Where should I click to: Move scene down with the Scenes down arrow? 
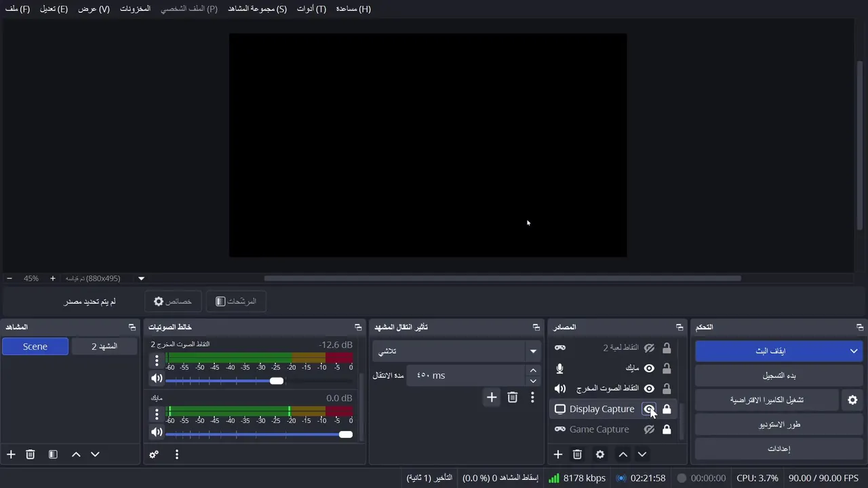pos(95,454)
